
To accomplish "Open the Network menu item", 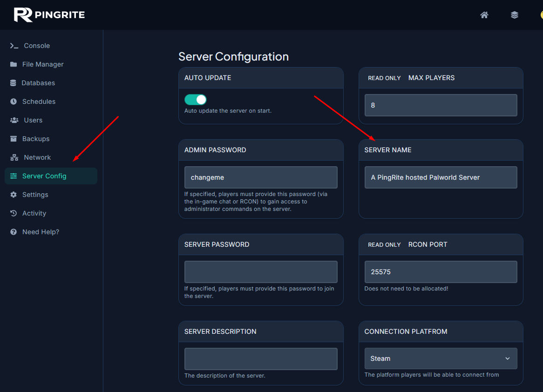I will pos(37,157).
